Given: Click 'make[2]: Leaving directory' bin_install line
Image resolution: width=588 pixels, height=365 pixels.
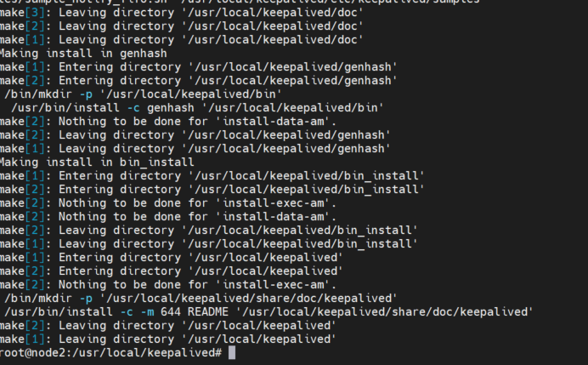Looking at the screenshot, I should [208, 231].
